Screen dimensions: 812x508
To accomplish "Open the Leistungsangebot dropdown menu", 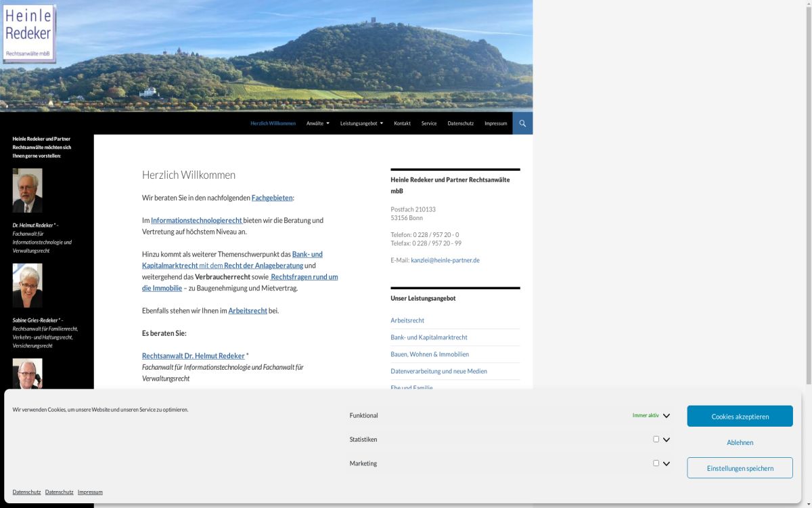I will [361, 123].
